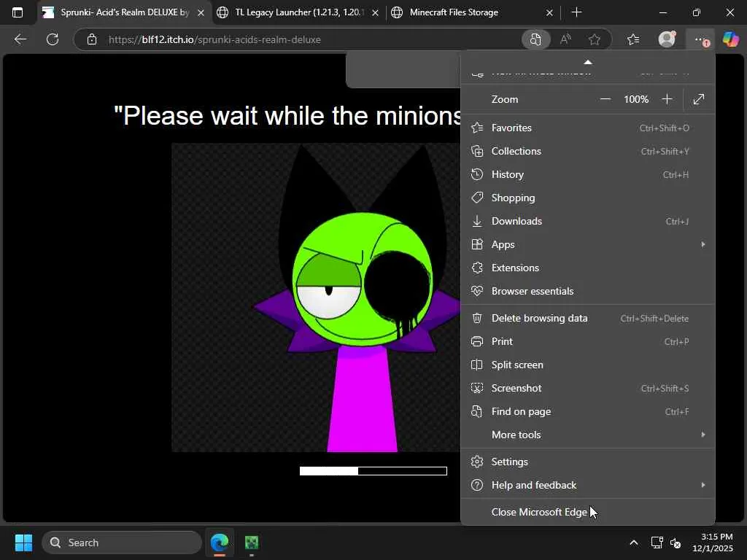Open the tab actions menu icon
Screen dimensions: 747x560
tap(18, 12)
